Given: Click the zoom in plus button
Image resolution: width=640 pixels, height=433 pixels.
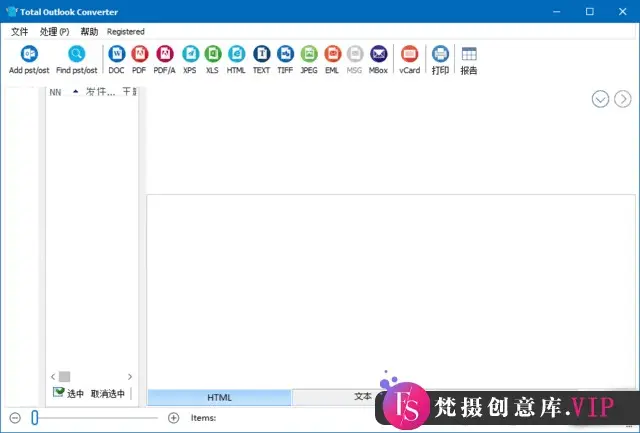Looking at the screenshot, I should (173, 418).
